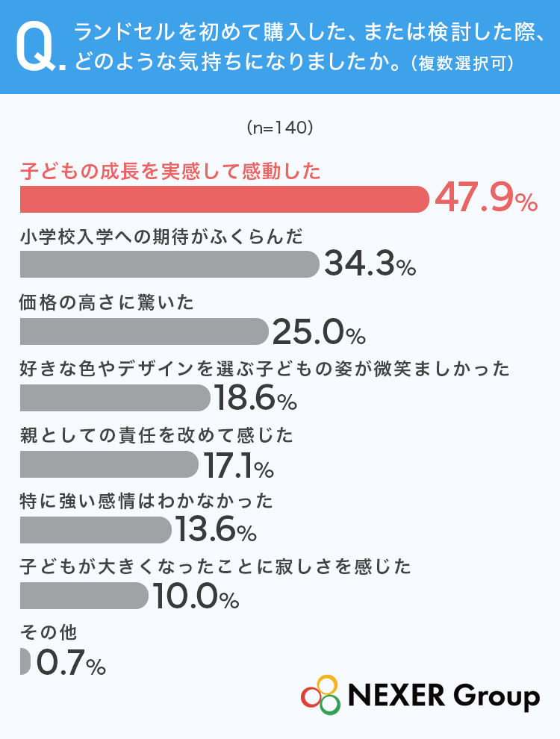Image resolution: width=560 pixels, height=739 pixels.
Task: Click the red label 子どもの成長を実感して感動した
Action: (x=171, y=171)
